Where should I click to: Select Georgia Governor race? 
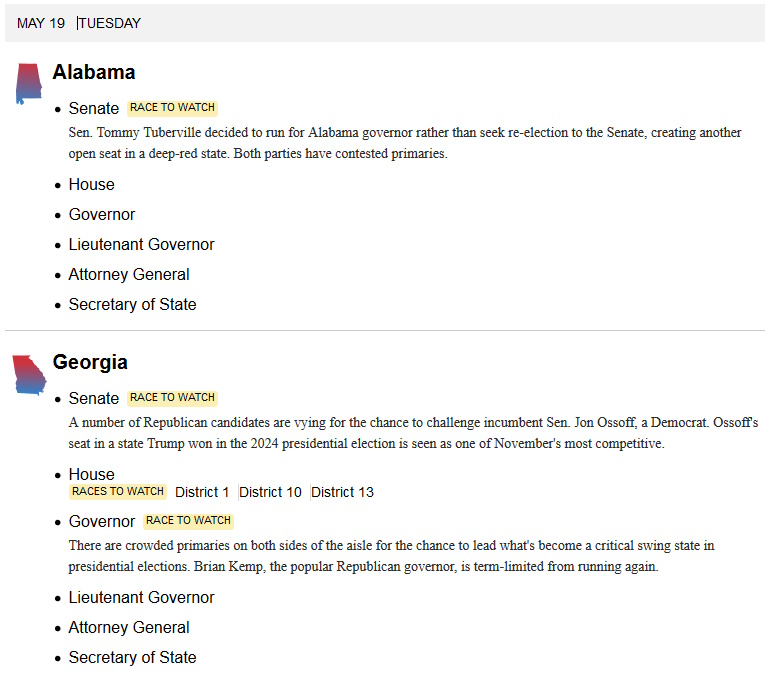coord(101,521)
